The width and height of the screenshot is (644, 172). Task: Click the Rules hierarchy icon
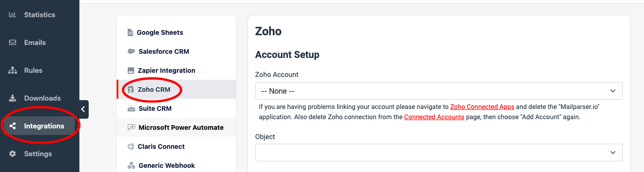13,70
